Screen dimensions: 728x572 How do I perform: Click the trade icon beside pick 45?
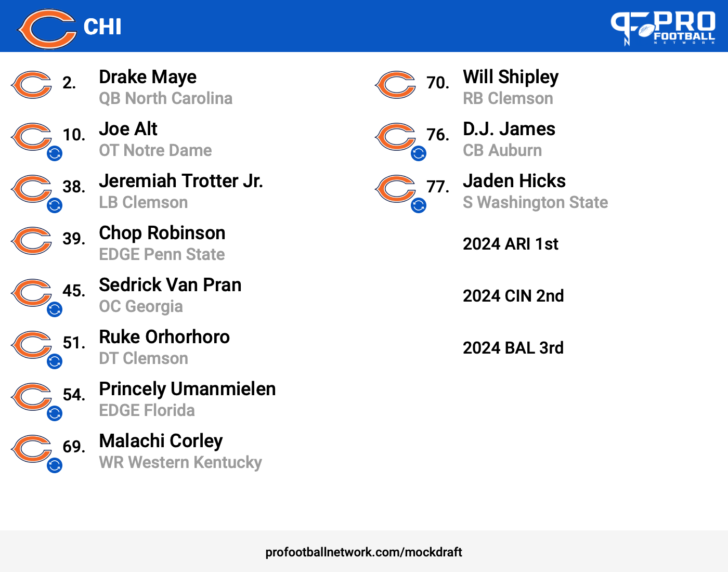pyautogui.click(x=55, y=309)
